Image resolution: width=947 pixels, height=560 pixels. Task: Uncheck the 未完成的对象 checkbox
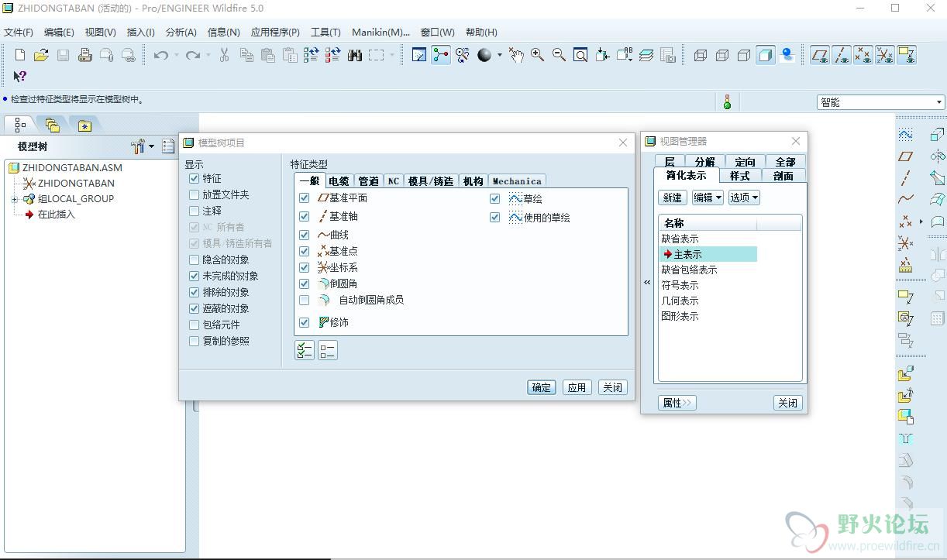pos(194,276)
